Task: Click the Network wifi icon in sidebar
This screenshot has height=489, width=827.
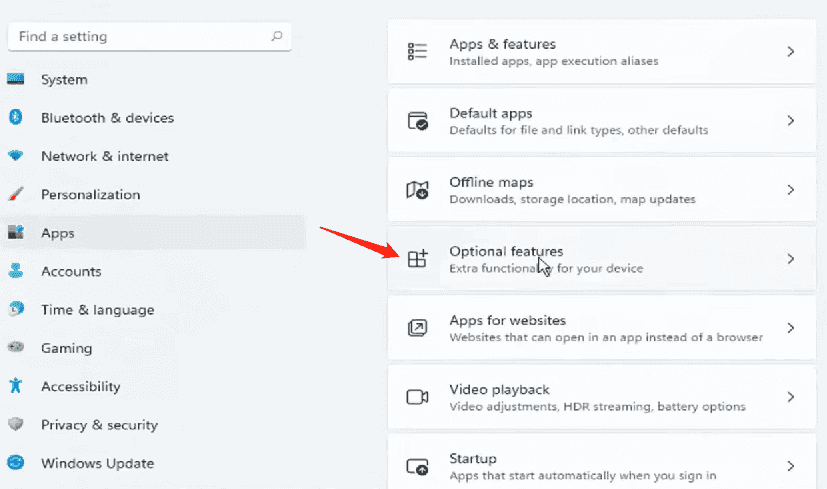Action: [15, 156]
